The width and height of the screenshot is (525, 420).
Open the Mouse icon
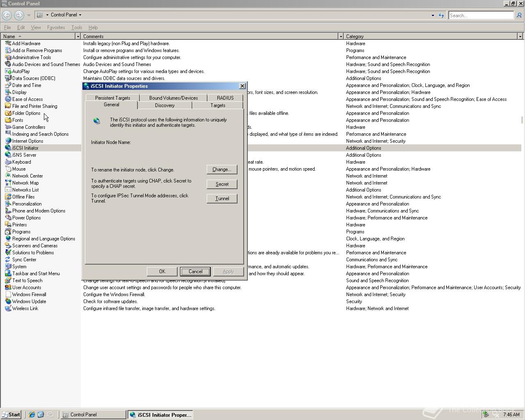[x=8, y=169]
